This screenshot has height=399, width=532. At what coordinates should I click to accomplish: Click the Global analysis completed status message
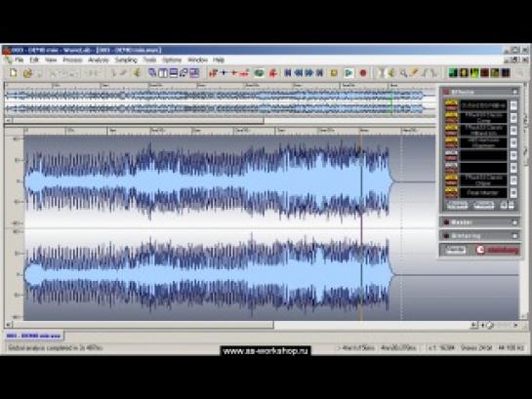pyautogui.click(x=55, y=348)
